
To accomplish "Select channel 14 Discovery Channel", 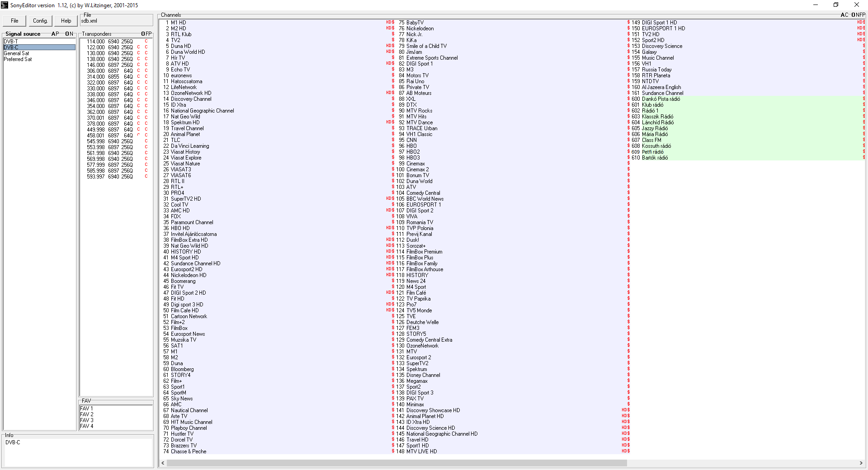I will click(278, 99).
